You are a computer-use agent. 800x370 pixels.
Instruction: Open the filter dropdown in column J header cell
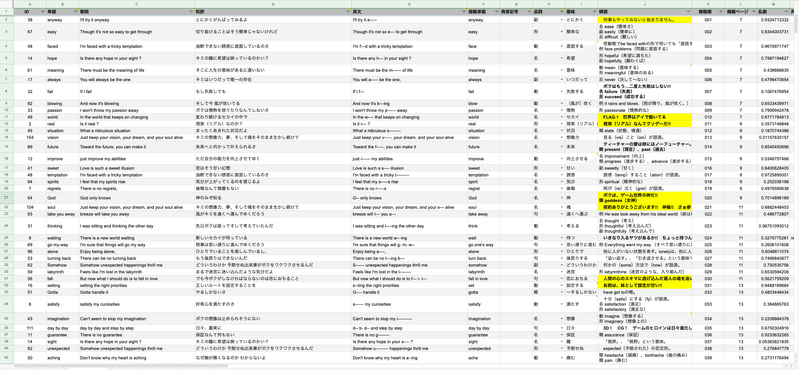pyautogui.click(x=688, y=11)
